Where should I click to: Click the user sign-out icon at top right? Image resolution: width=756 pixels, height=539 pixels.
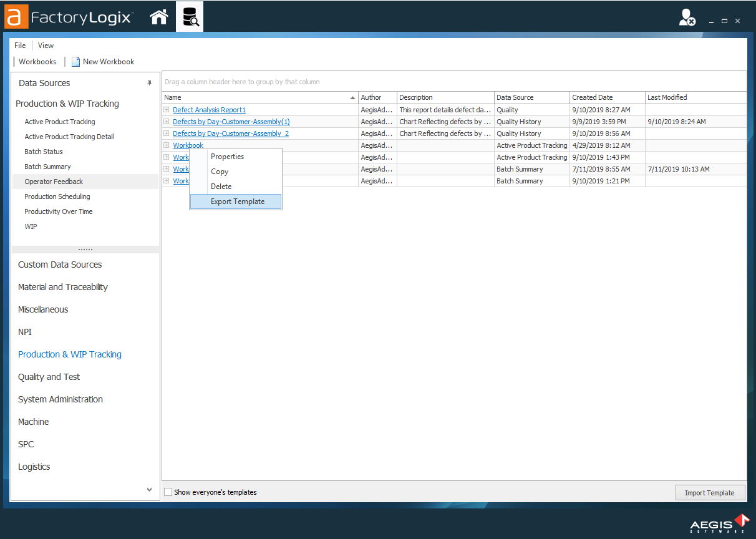687,18
